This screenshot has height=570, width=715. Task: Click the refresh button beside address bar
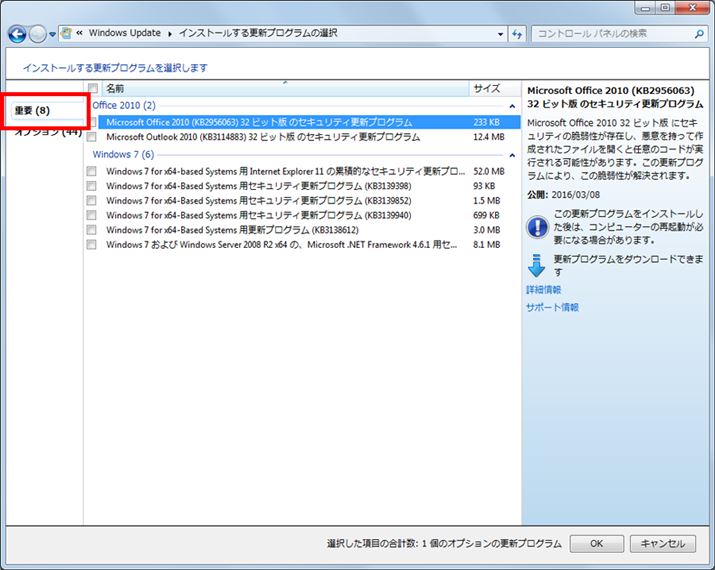pos(517,34)
